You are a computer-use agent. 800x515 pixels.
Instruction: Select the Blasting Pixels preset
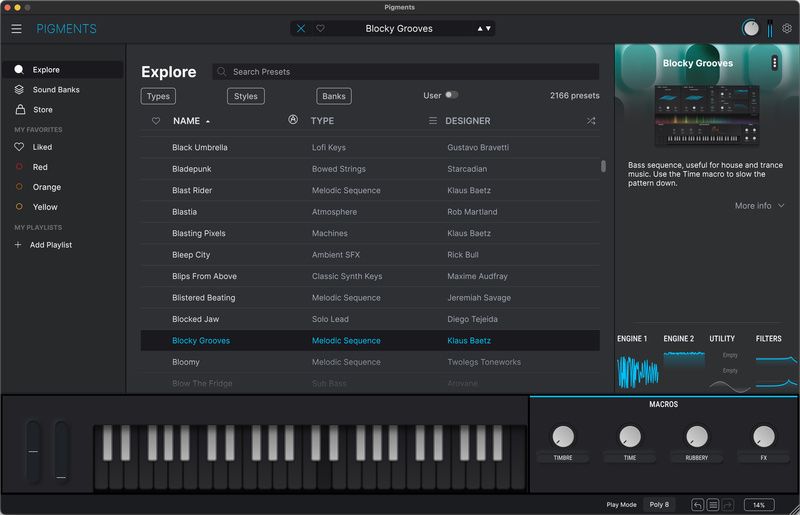[x=370, y=233]
